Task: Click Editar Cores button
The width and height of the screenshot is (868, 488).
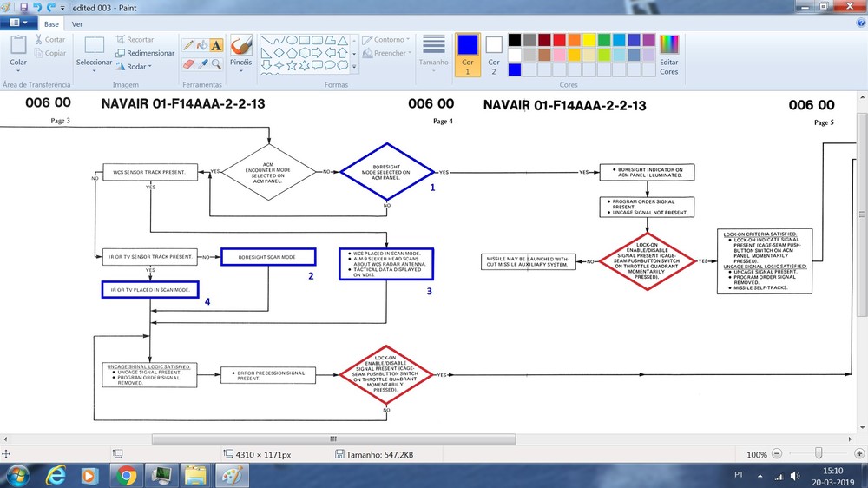Action: tap(668, 55)
